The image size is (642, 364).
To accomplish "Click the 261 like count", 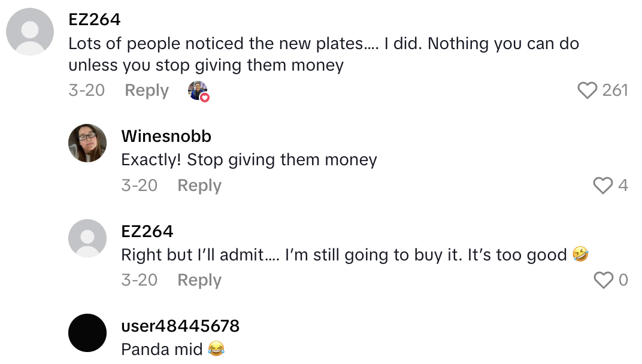I will (x=615, y=90).
